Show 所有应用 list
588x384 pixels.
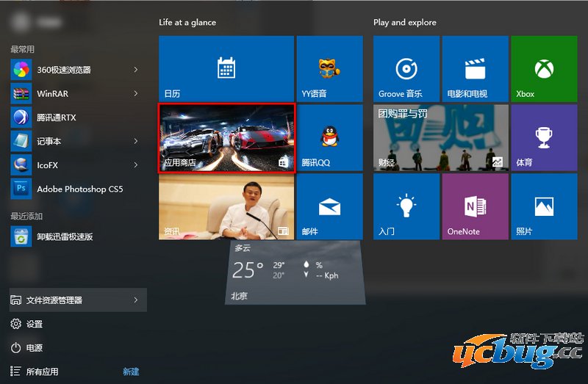[x=42, y=372]
